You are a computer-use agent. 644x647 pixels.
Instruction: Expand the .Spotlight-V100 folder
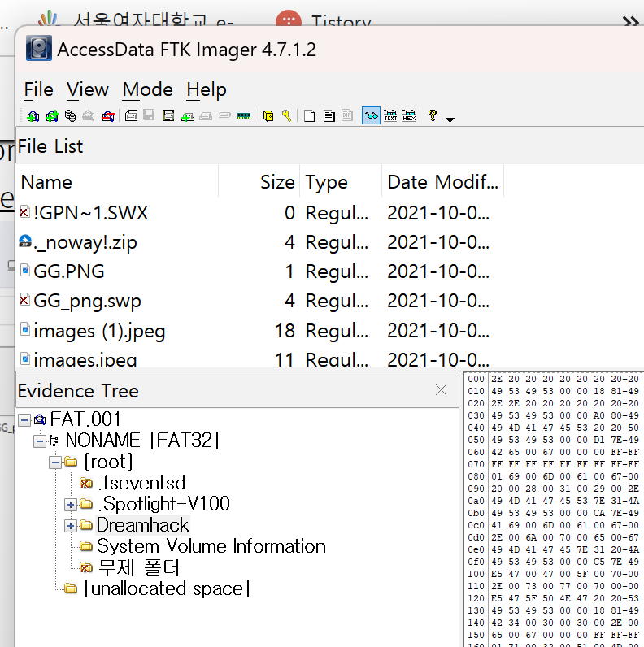click(x=71, y=504)
